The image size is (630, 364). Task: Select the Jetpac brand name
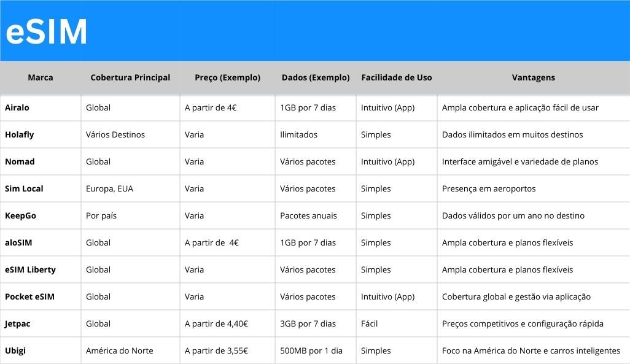pyautogui.click(x=17, y=324)
